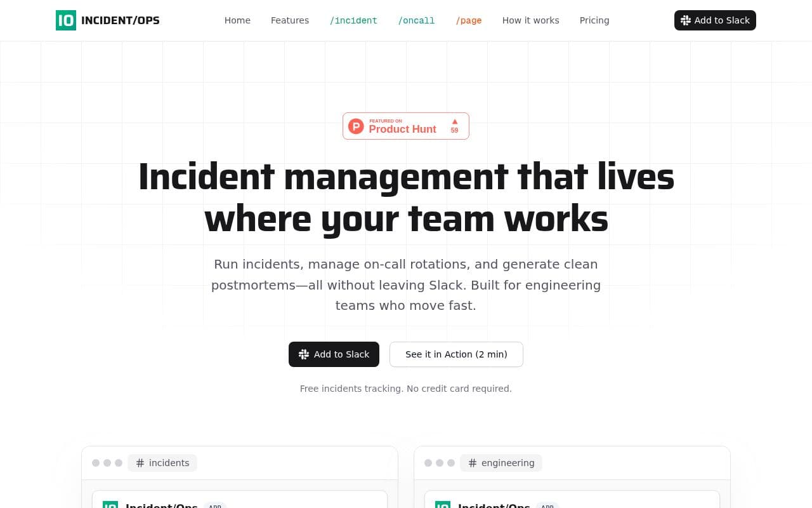
Task: Open the /incident nav link
Action: 353,20
